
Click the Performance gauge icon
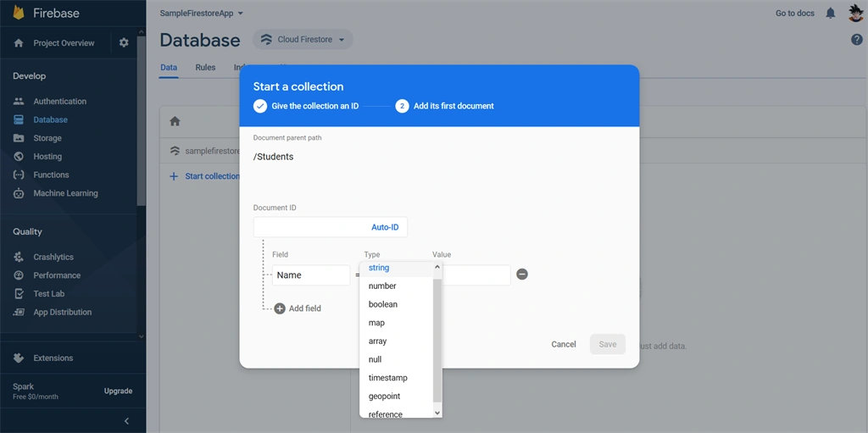19,275
